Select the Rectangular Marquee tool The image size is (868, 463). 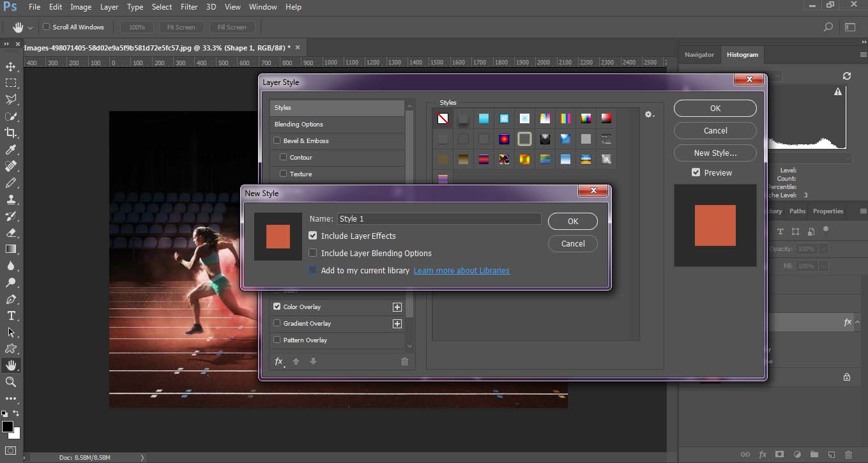[11, 83]
